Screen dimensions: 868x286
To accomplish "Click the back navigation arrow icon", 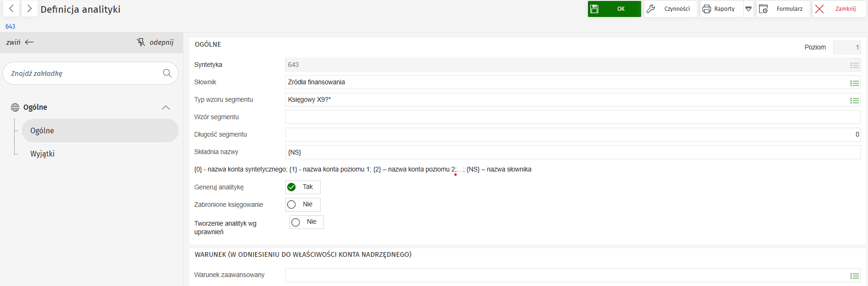I will coord(11,9).
